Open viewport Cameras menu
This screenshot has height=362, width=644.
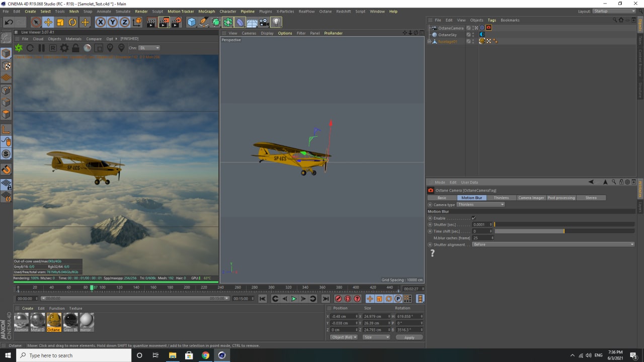249,33
